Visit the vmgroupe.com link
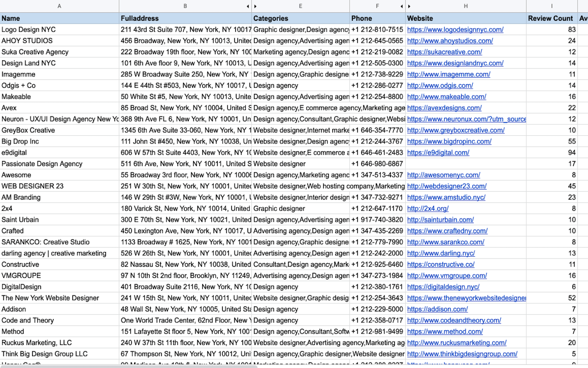Viewport: 588px width, 368px height. (447, 276)
